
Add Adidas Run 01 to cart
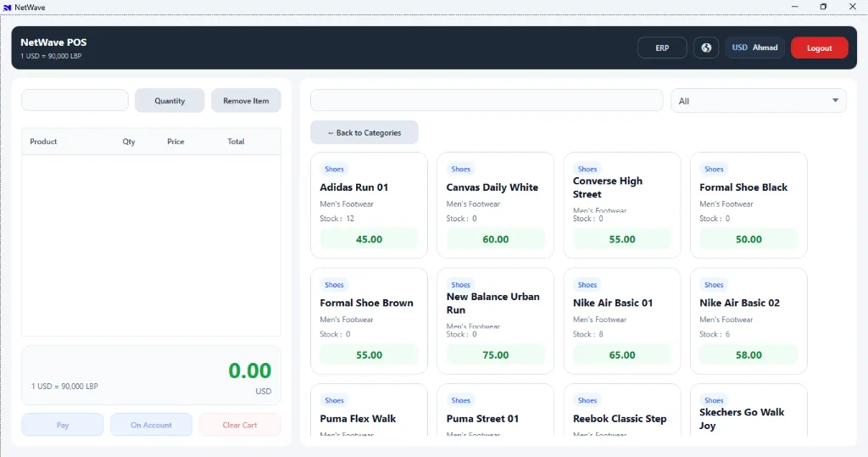pyautogui.click(x=370, y=205)
